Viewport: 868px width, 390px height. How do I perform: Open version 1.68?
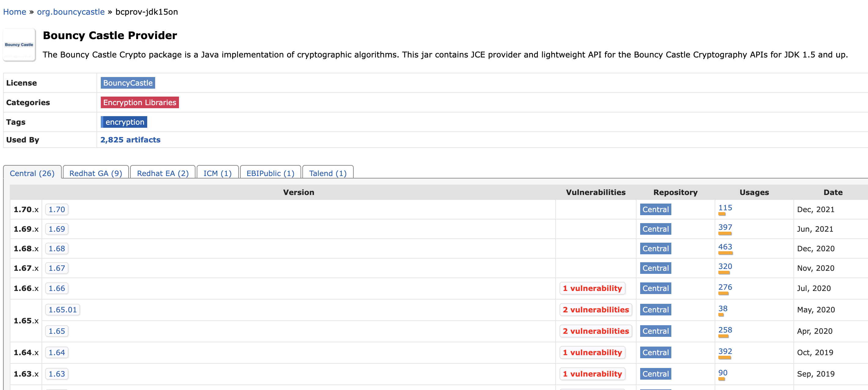(57, 248)
